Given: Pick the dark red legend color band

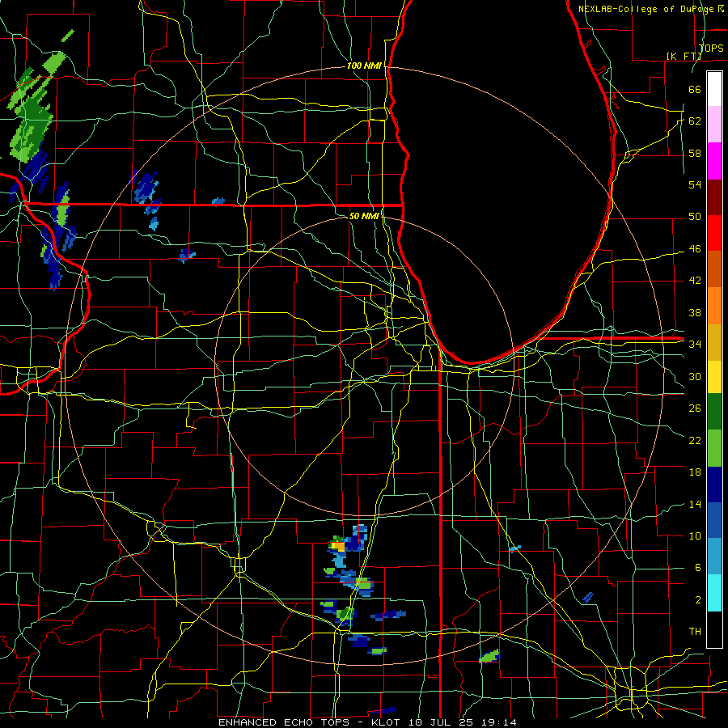Looking at the screenshot, I should [x=714, y=197].
